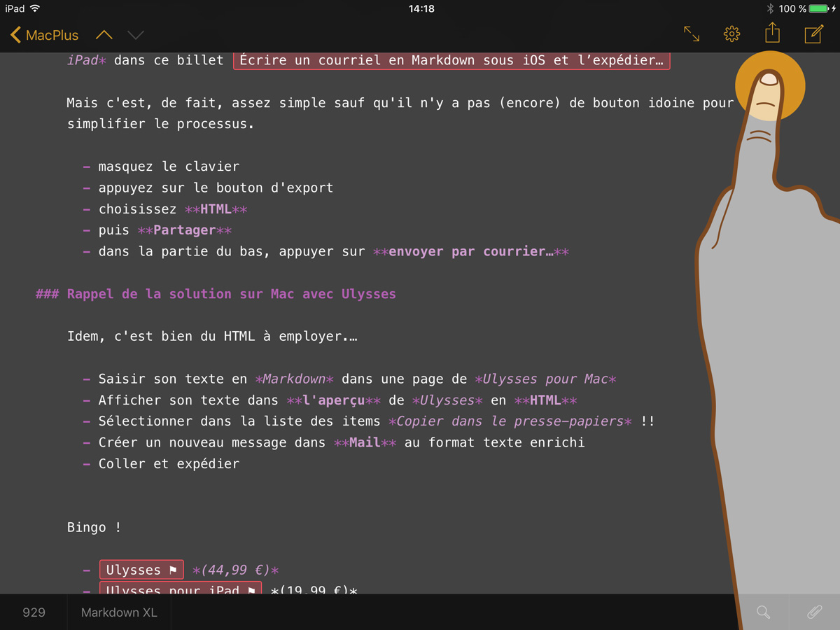Tap the 14:18 clock in status bar
Viewport: 840px width, 630px height.
(x=421, y=8)
